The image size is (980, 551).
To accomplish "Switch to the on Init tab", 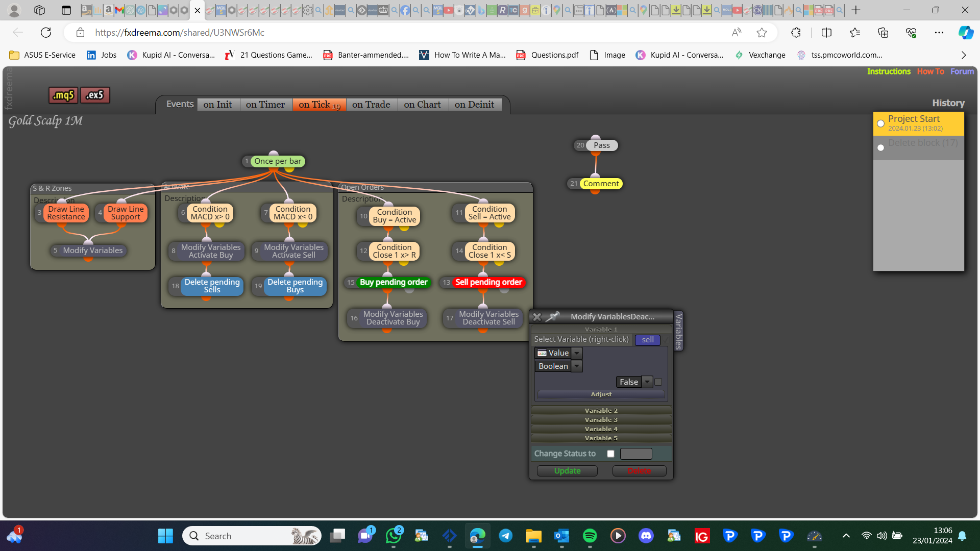I will [x=217, y=105].
